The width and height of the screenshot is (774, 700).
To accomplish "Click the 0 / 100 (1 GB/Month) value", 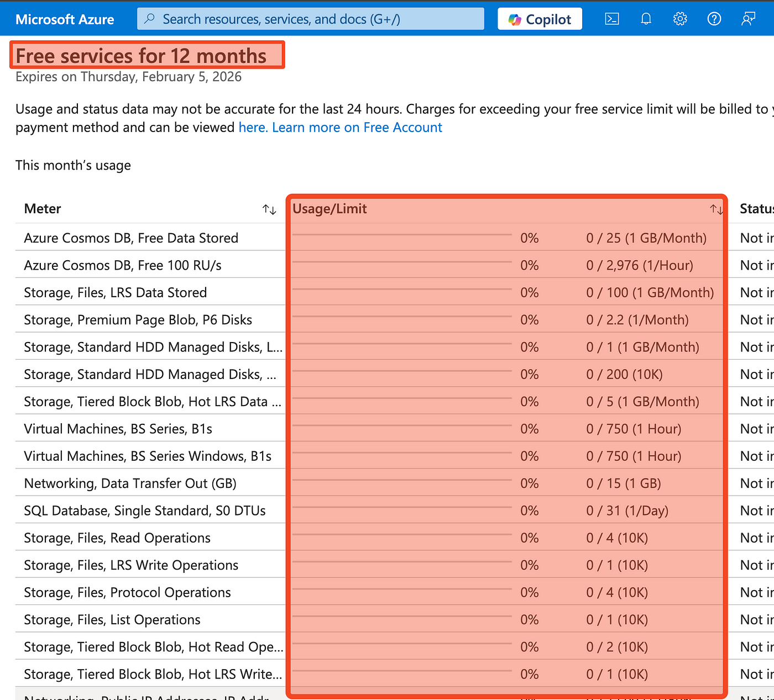I will coord(650,292).
